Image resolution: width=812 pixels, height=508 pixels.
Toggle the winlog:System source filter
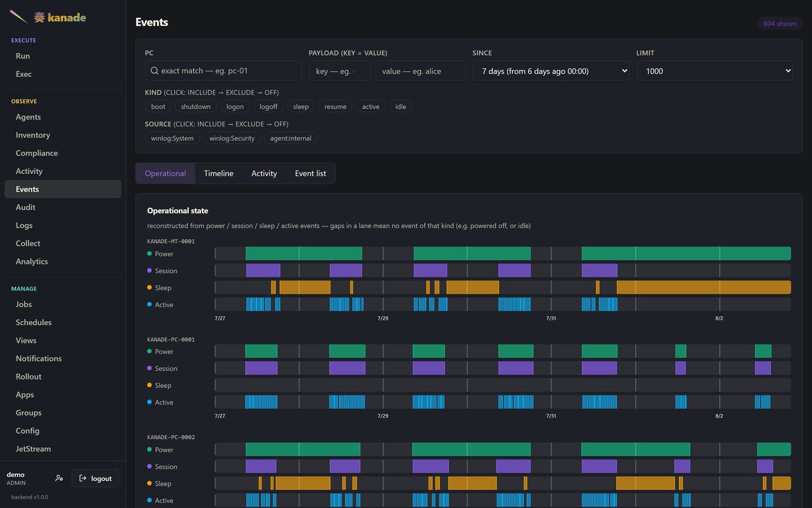tap(172, 138)
